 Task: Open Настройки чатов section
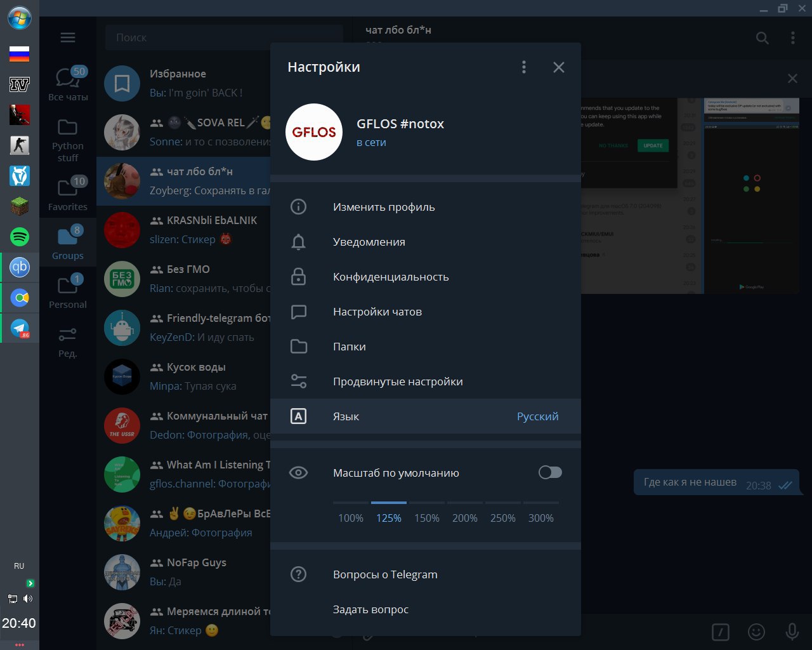pyautogui.click(x=426, y=312)
